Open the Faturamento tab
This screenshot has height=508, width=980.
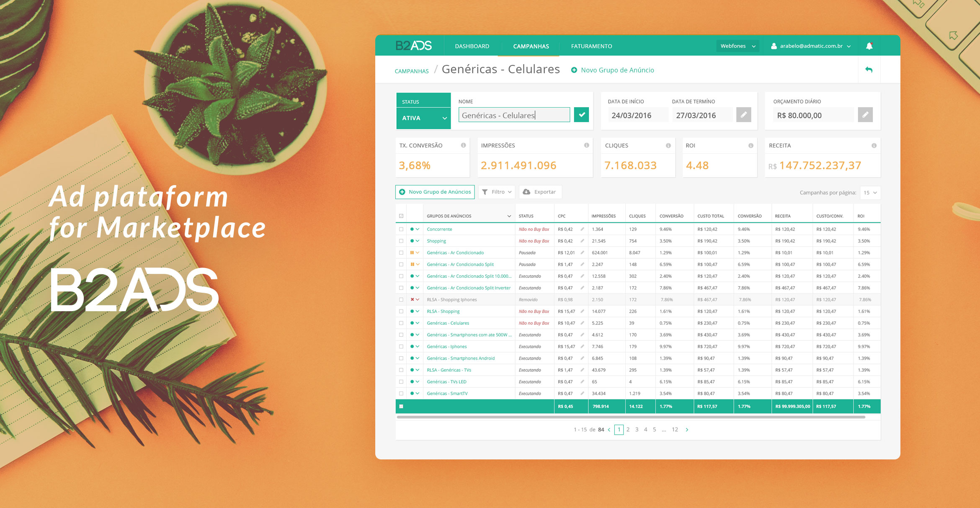point(591,46)
